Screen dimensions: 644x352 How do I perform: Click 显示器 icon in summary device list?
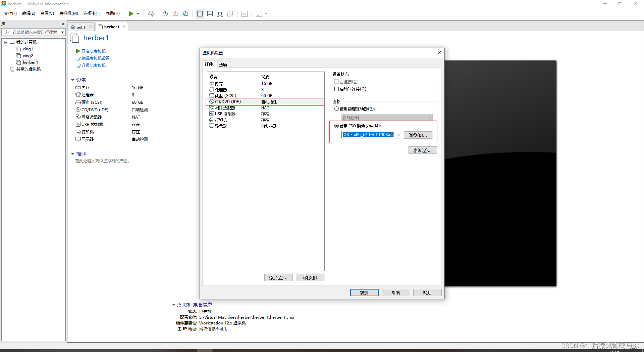pyautogui.click(x=78, y=139)
